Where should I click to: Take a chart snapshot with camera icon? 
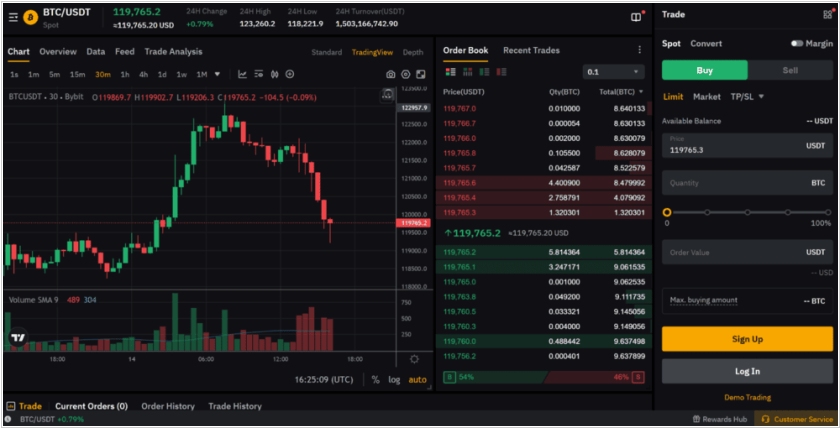click(390, 74)
